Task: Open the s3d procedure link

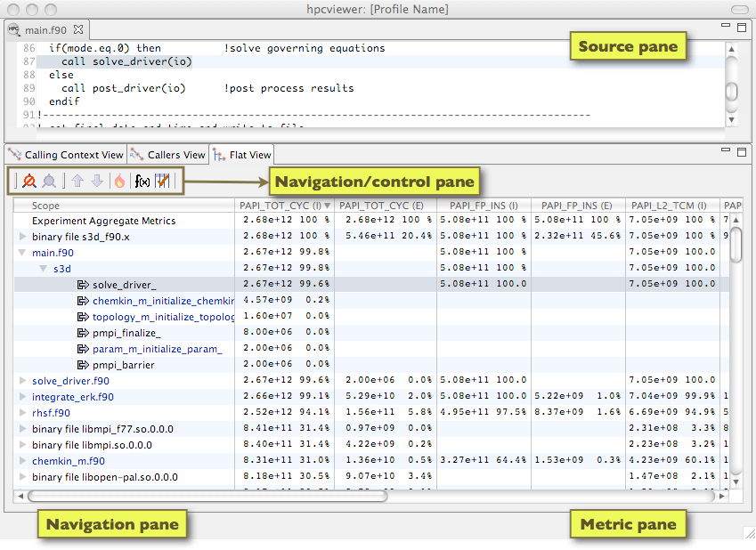Action: point(62,269)
